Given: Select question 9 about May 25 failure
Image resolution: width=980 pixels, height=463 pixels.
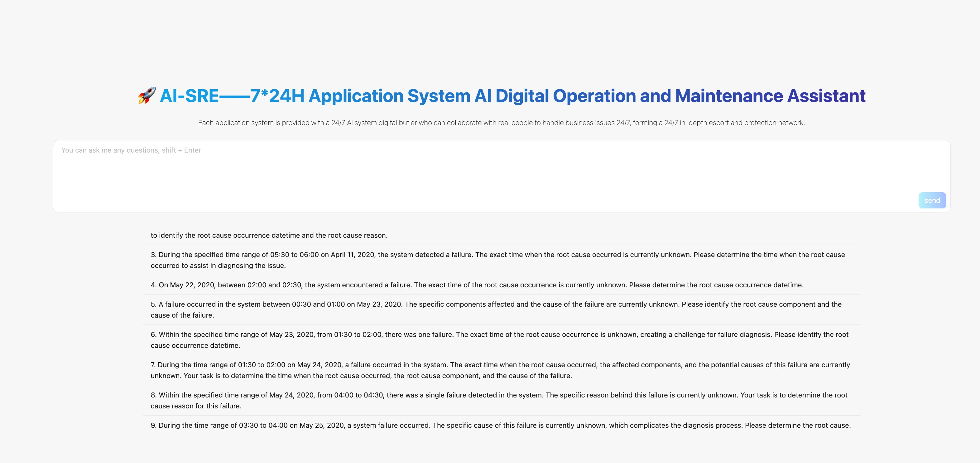Looking at the screenshot, I should pyautogui.click(x=500, y=425).
